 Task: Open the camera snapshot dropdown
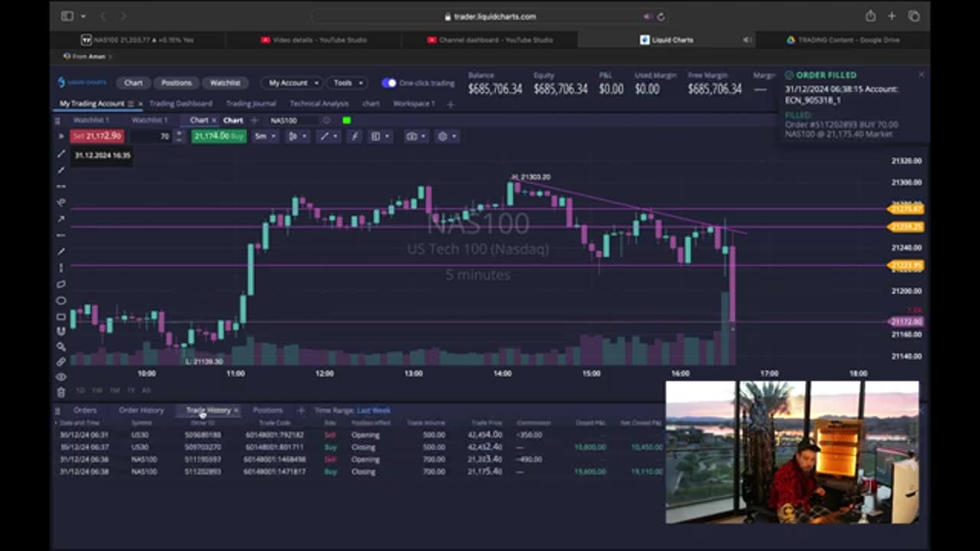(417, 136)
